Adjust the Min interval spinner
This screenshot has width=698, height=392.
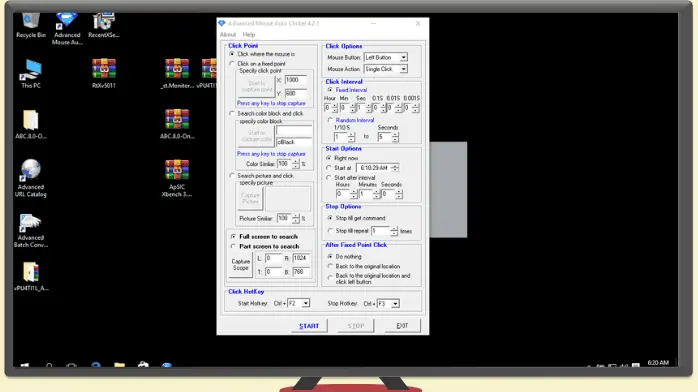tap(348, 108)
